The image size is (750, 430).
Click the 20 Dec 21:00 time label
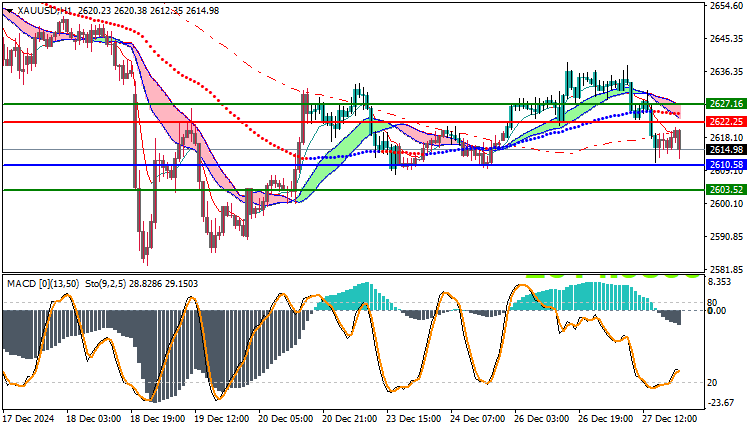(350, 419)
